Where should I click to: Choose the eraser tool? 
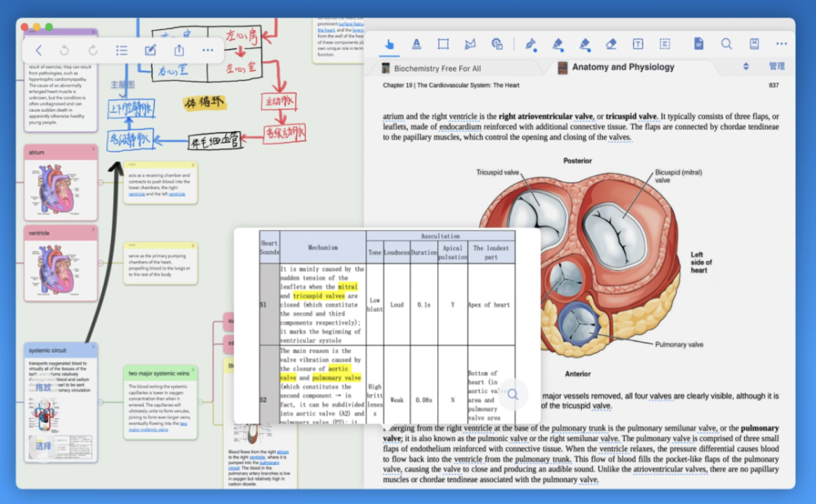coord(611,44)
